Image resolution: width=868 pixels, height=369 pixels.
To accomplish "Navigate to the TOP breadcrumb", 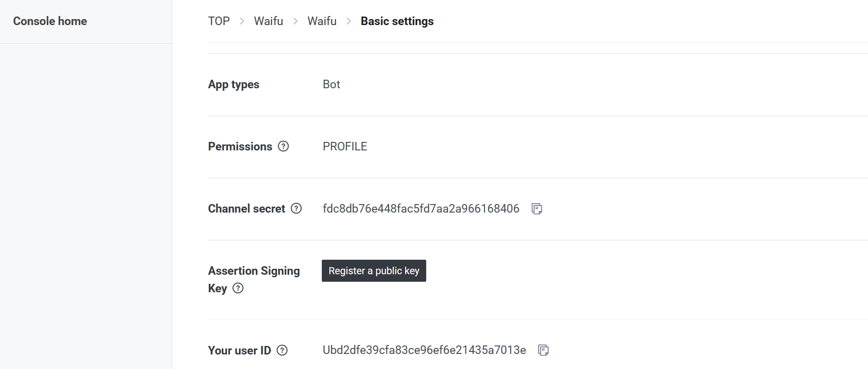I will [219, 21].
